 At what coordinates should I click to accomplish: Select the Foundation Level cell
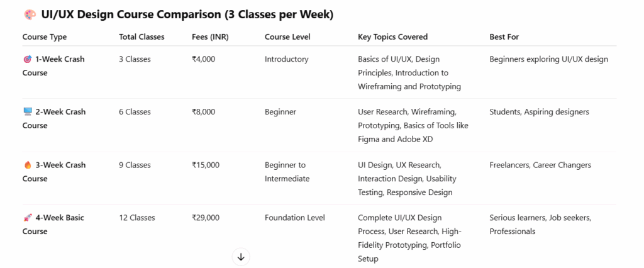(294, 218)
